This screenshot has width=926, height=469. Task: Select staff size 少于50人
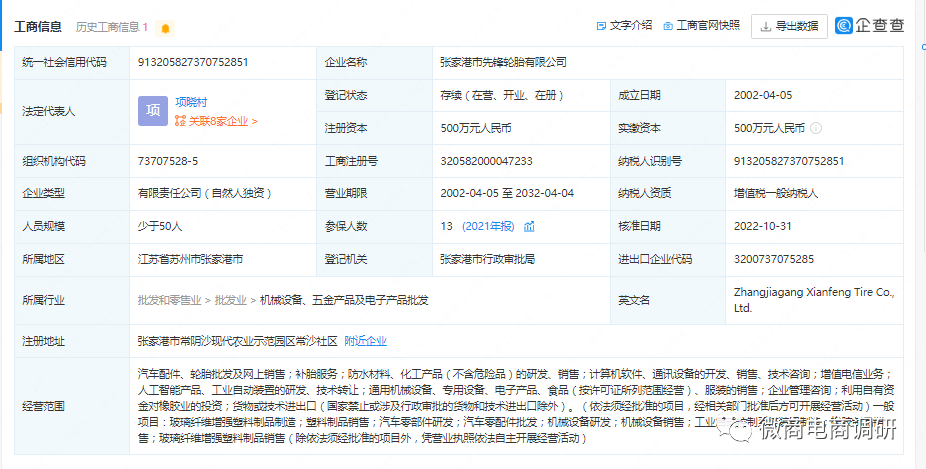click(x=160, y=226)
